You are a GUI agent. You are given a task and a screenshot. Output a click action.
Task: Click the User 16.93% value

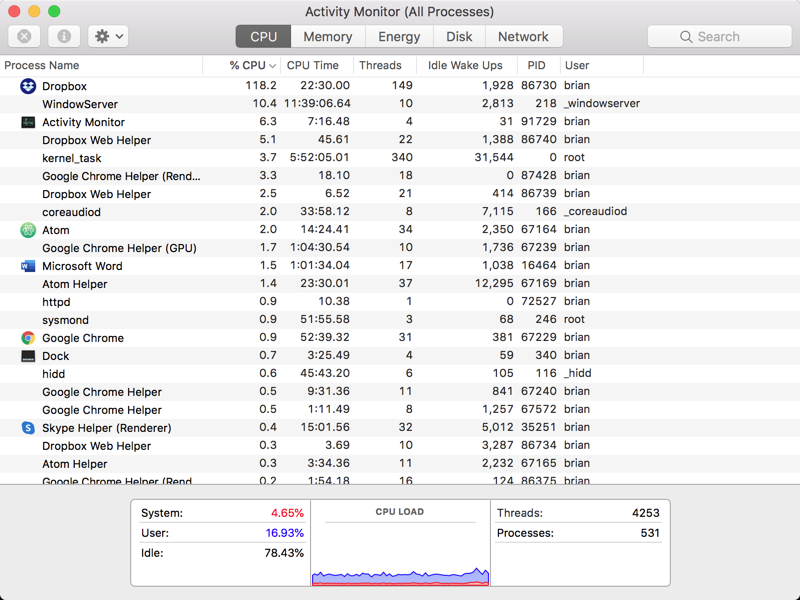pos(285,533)
